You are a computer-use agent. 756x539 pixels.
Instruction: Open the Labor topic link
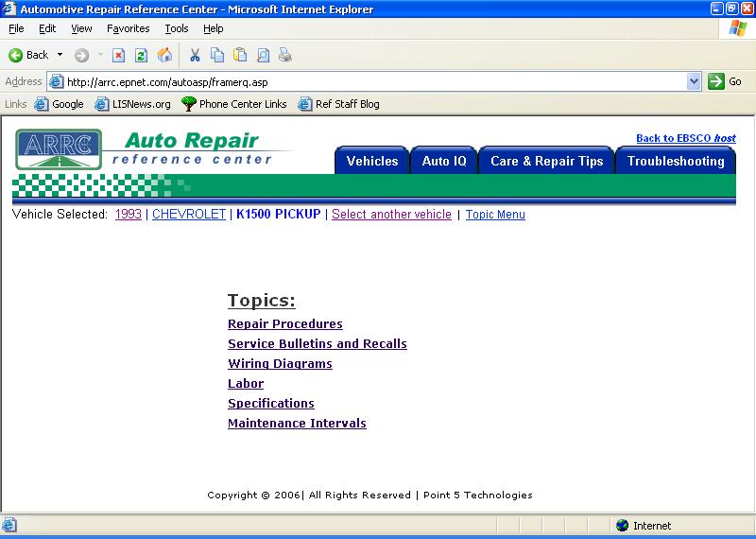[246, 383]
